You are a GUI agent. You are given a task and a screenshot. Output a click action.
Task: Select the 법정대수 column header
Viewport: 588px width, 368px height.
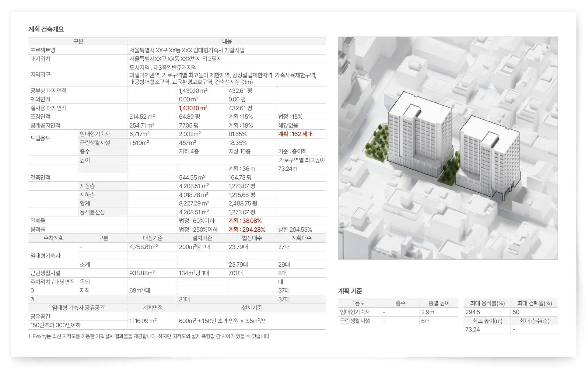pos(252,238)
